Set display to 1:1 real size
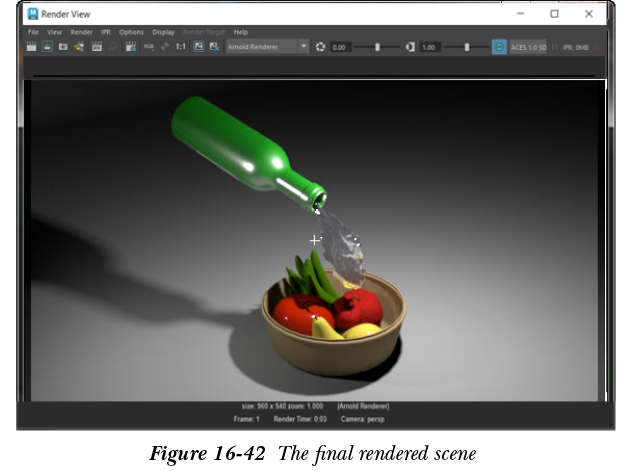627x471 pixels. (x=181, y=47)
